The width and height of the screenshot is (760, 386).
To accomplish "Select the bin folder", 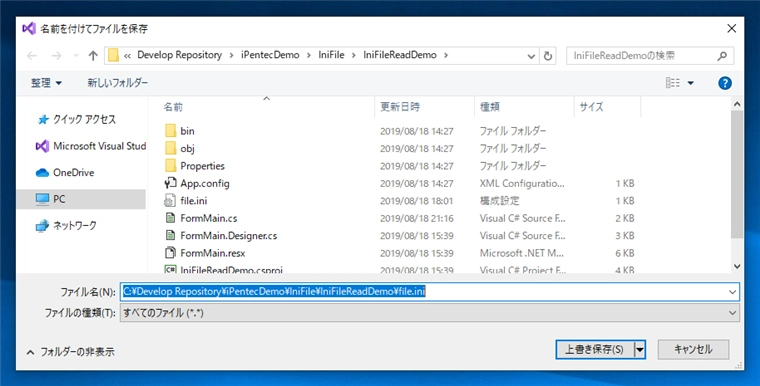I will [187, 131].
